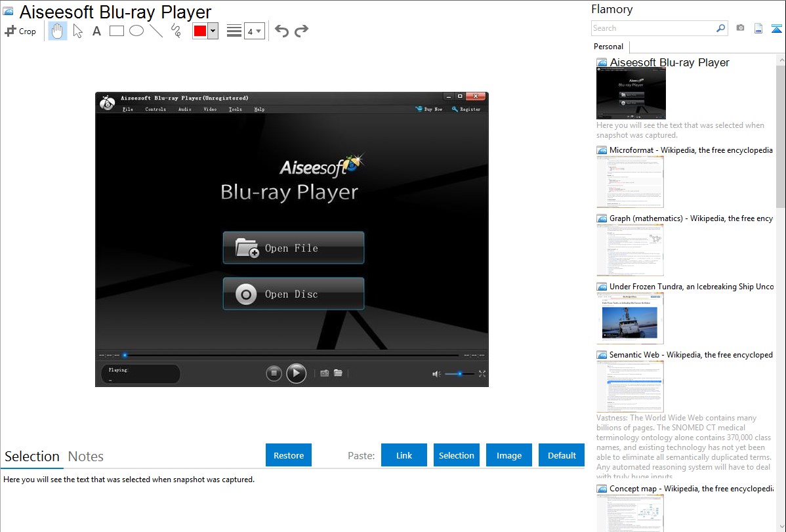Image resolution: width=786 pixels, height=532 pixels.
Task: Pick the rectangle shape tool
Action: coord(116,31)
